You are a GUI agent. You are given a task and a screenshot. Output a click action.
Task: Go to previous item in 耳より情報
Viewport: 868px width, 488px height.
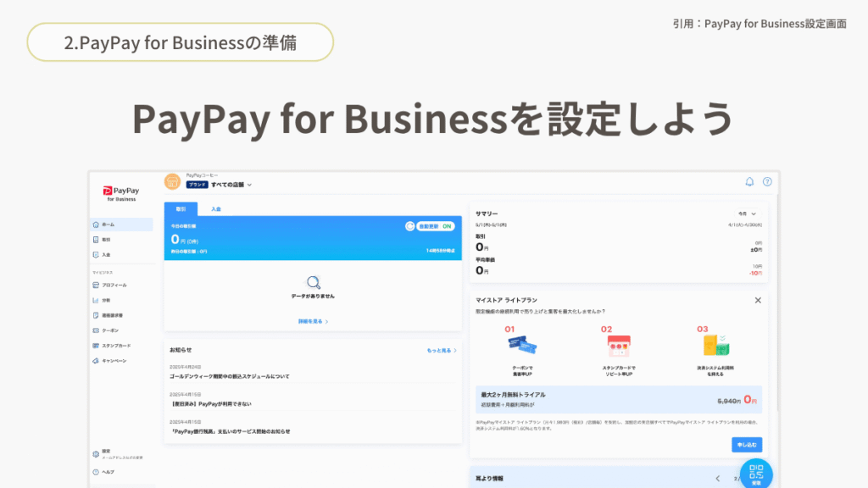click(717, 479)
